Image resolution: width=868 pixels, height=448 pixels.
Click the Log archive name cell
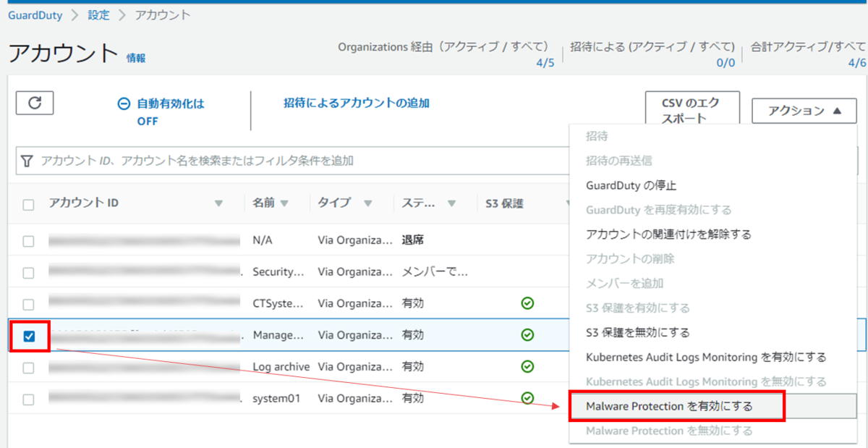pyautogui.click(x=281, y=367)
